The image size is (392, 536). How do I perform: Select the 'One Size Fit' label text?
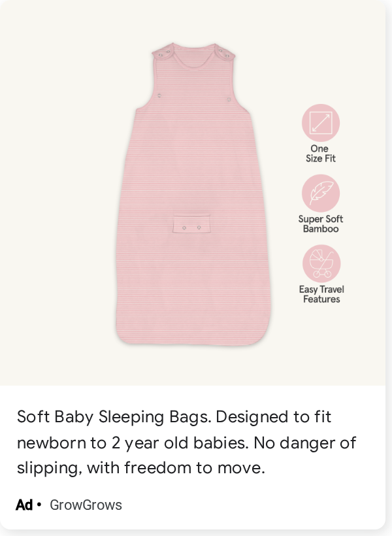coord(321,154)
